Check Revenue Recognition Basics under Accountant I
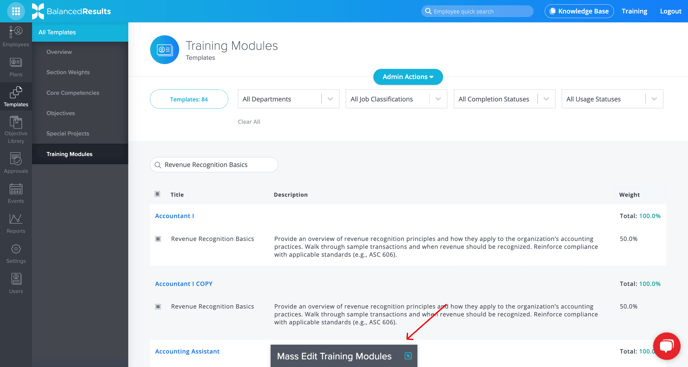 [158, 239]
